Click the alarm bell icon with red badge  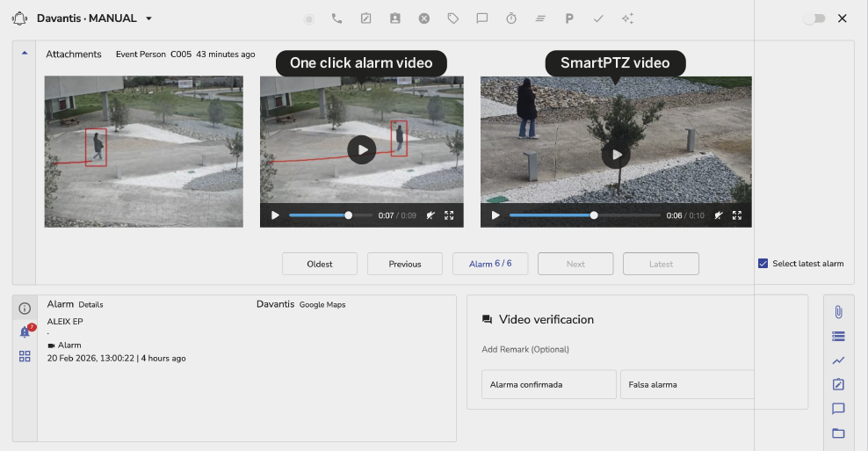point(25,332)
